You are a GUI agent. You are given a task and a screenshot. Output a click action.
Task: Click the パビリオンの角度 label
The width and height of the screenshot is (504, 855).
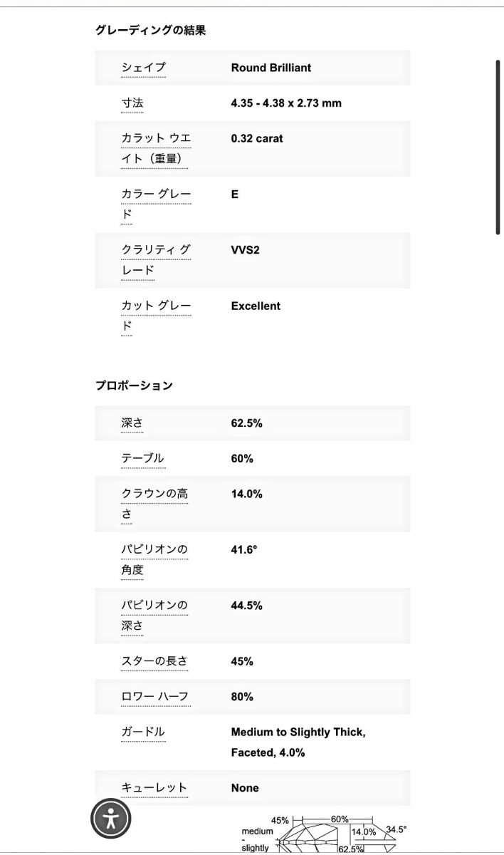click(154, 559)
